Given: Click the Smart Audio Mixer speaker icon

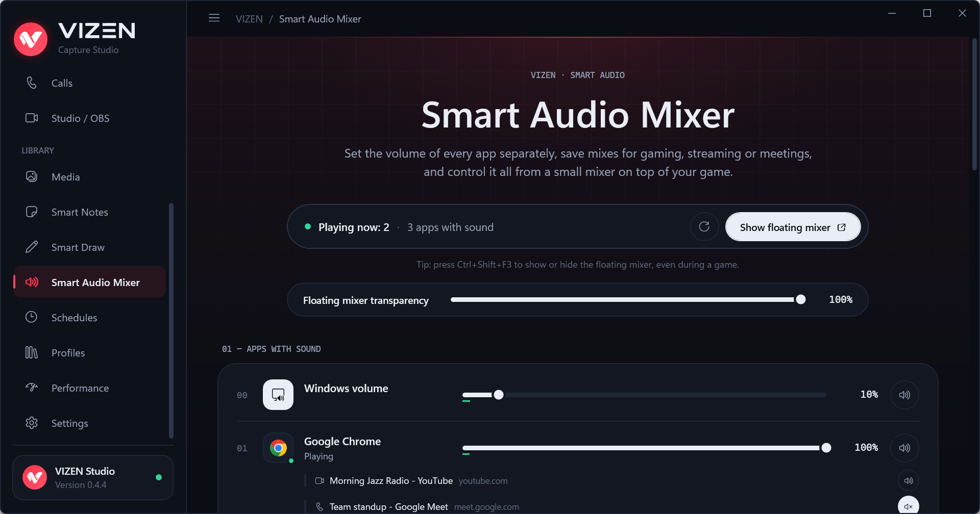Looking at the screenshot, I should [32, 282].
